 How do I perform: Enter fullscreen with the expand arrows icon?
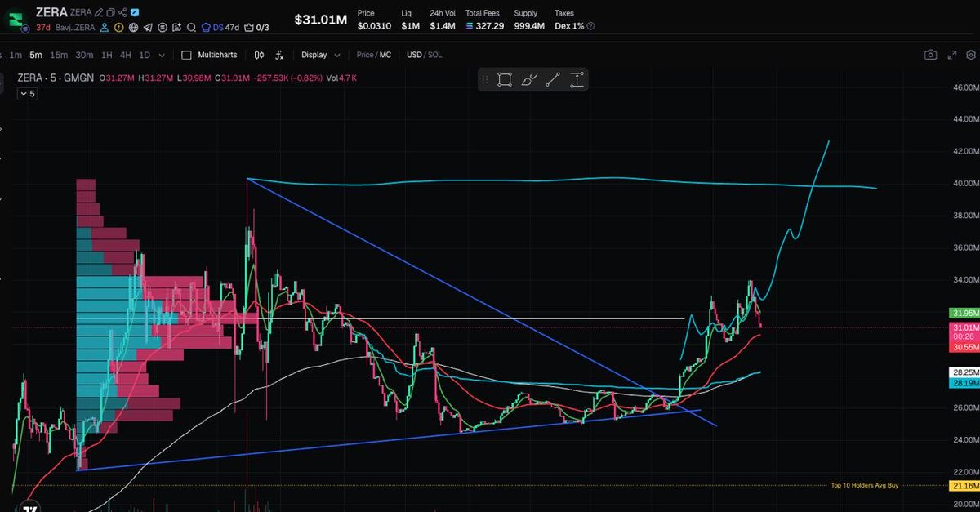coord(952,55)
